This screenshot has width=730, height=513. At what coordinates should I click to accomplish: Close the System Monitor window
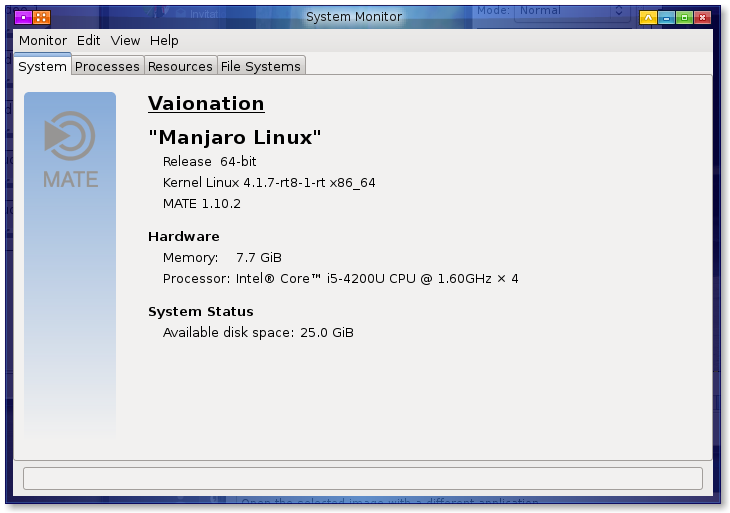pyautogui.click(x=702, y=18)
